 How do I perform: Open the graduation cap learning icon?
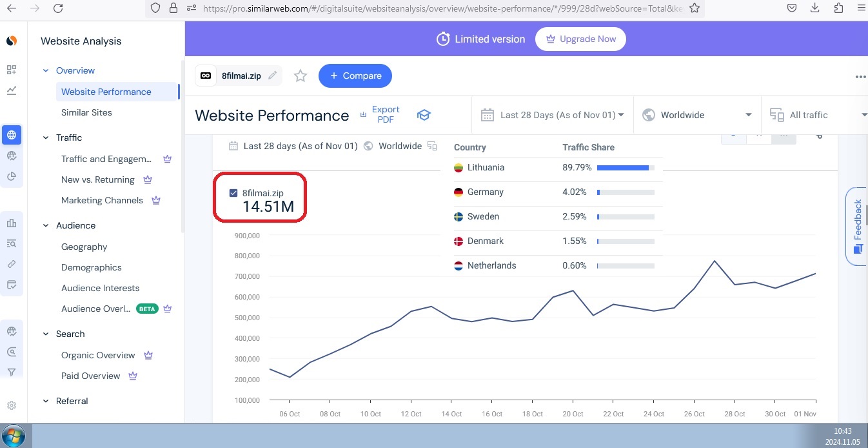pos(423,115)
